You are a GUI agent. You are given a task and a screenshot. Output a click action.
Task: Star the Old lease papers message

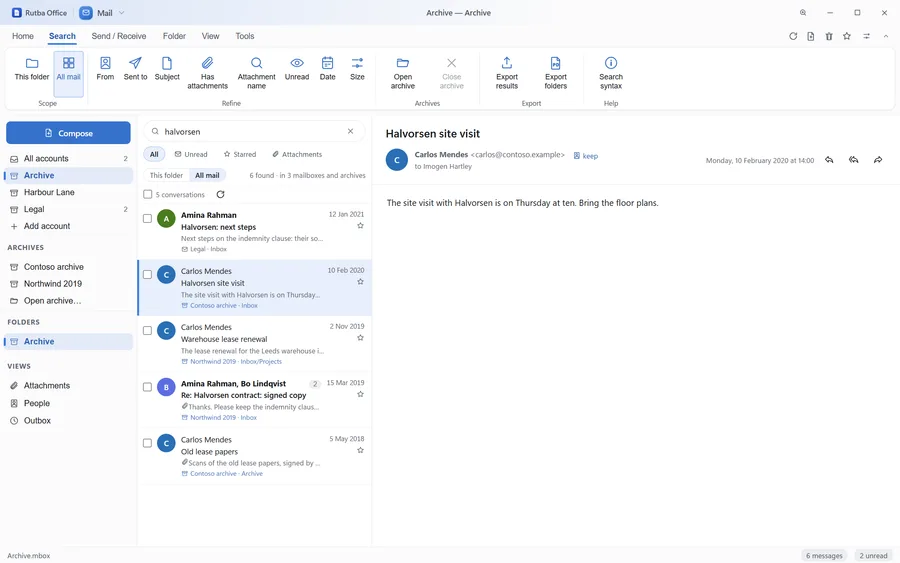[x=360, y=451]
